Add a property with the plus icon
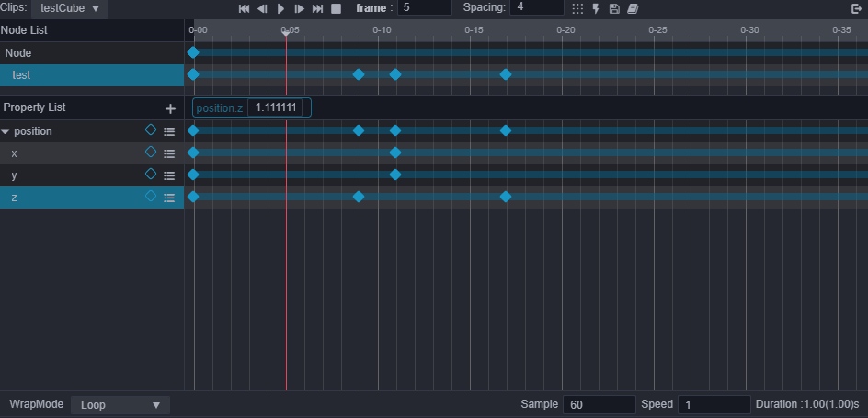The image size is (868, 418). (170, 108)
